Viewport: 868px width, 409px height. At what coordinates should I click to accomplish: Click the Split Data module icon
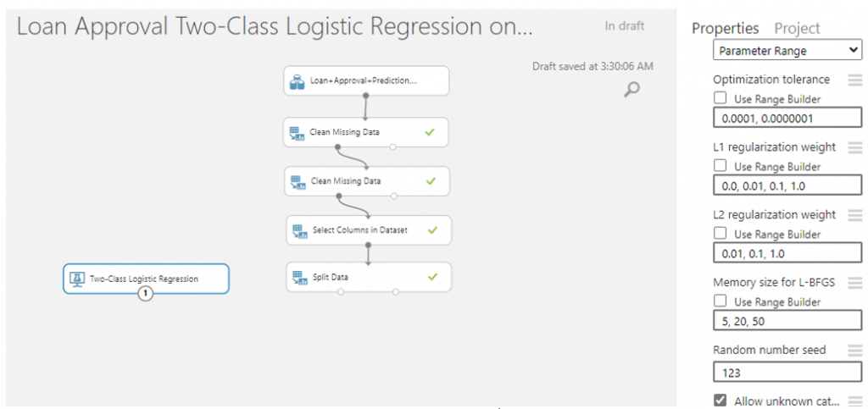click(x=298, y=276)
